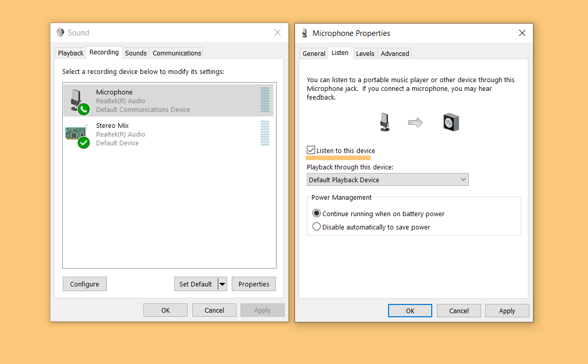Click the 'Microphone' device name
The image size is (588, 364).
click(x=115, y=92)
